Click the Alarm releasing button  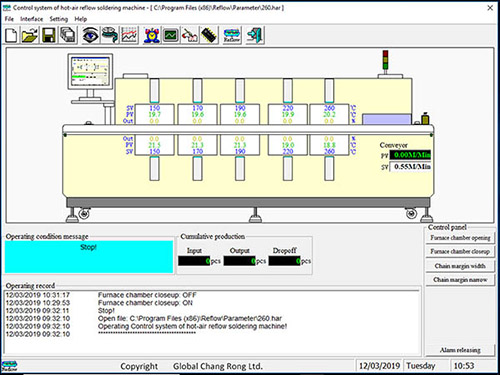(x=460, y=350)
